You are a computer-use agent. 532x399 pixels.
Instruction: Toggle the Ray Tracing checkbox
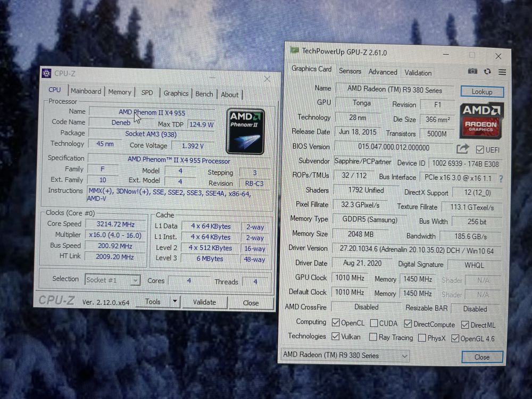[373, 337]
